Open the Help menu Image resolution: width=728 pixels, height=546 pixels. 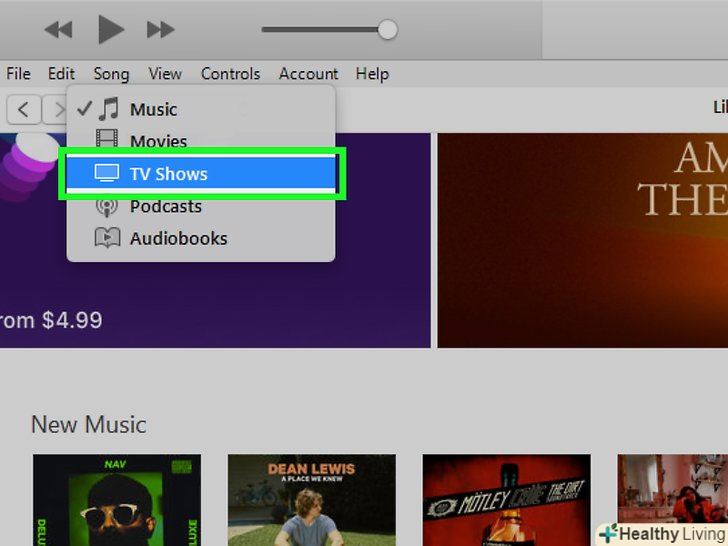(x=372, y=74)
